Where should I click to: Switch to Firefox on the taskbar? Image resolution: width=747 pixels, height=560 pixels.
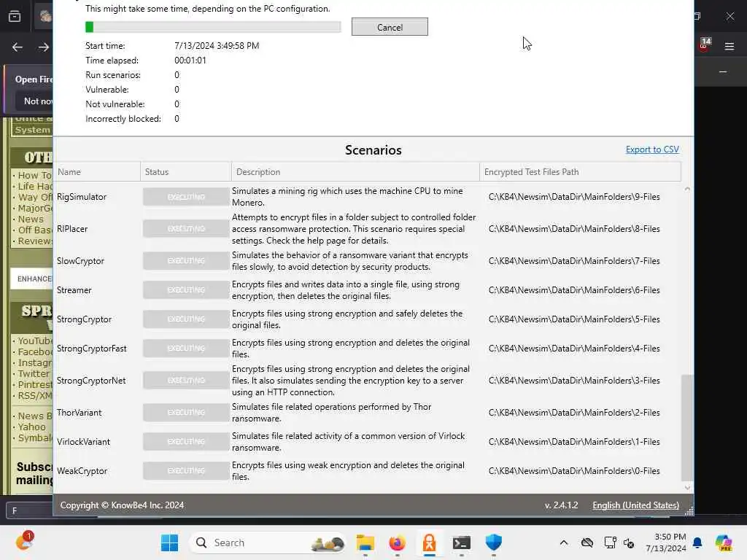point(398,542)
